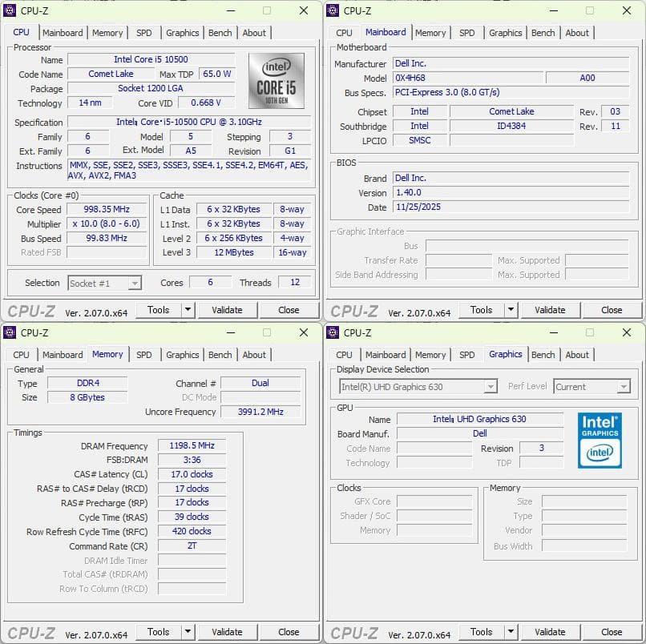Switch to Memory tab in the Graphics window
The width and height of the screenshot is (646, 644).
click(x=430, y=355)
